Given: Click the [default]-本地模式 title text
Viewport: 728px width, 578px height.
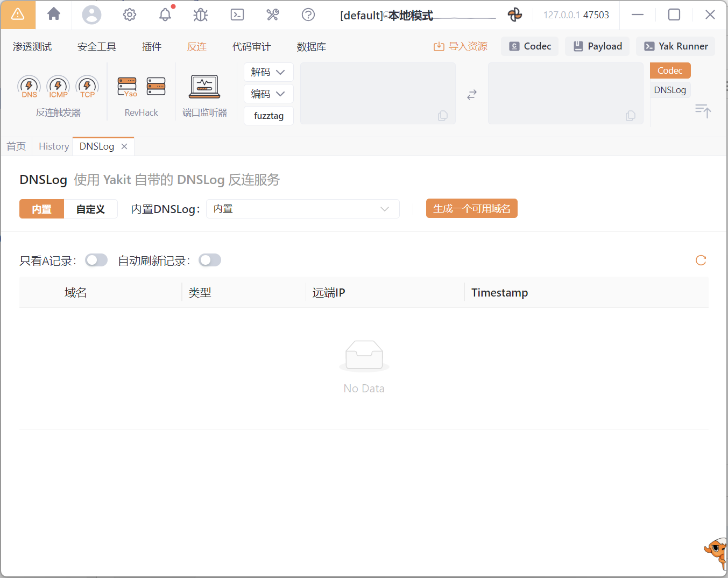Looking at the screenshot, I should (x=386, y=15).
